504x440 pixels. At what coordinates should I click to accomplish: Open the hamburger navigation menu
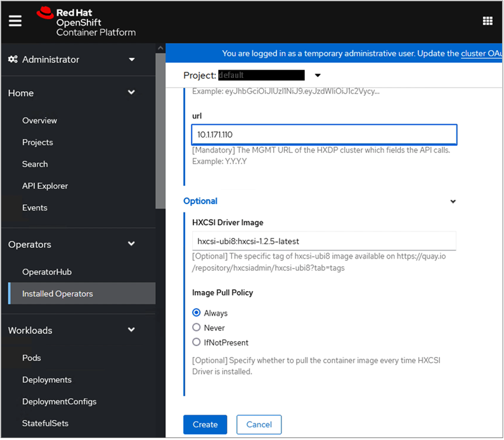tap(15, 21)
